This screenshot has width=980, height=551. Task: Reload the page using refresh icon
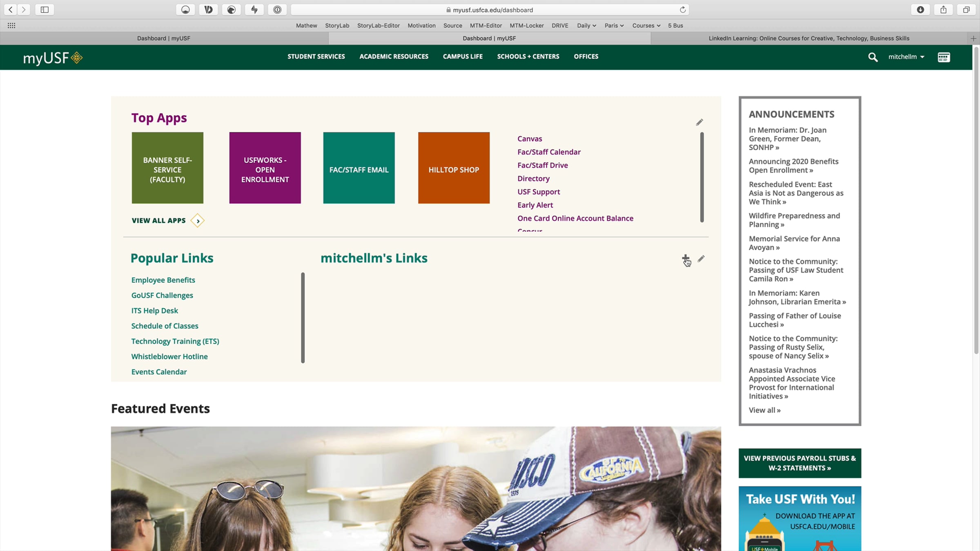click(683, 10)
